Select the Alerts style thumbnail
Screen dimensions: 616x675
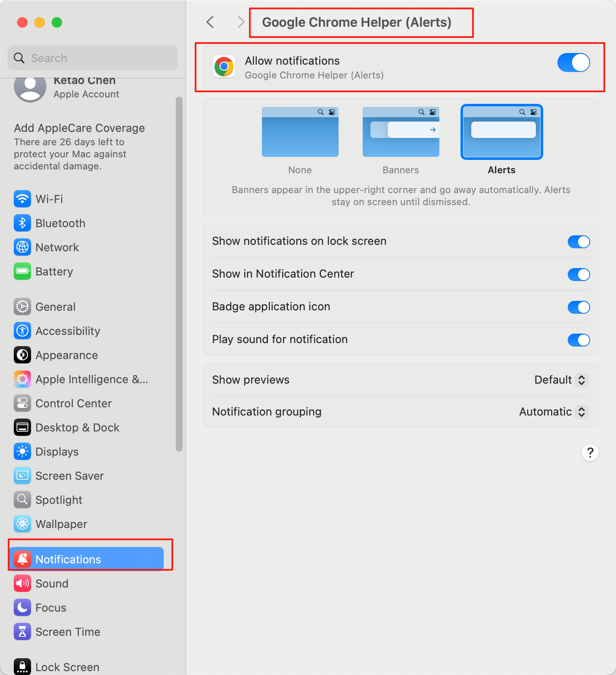pos(502,132)
